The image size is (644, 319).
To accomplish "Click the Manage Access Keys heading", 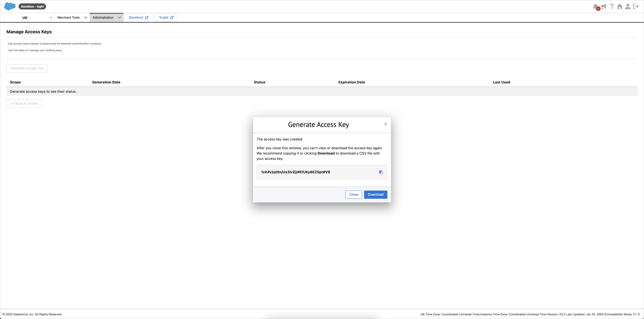I will [x=29, y=32].
